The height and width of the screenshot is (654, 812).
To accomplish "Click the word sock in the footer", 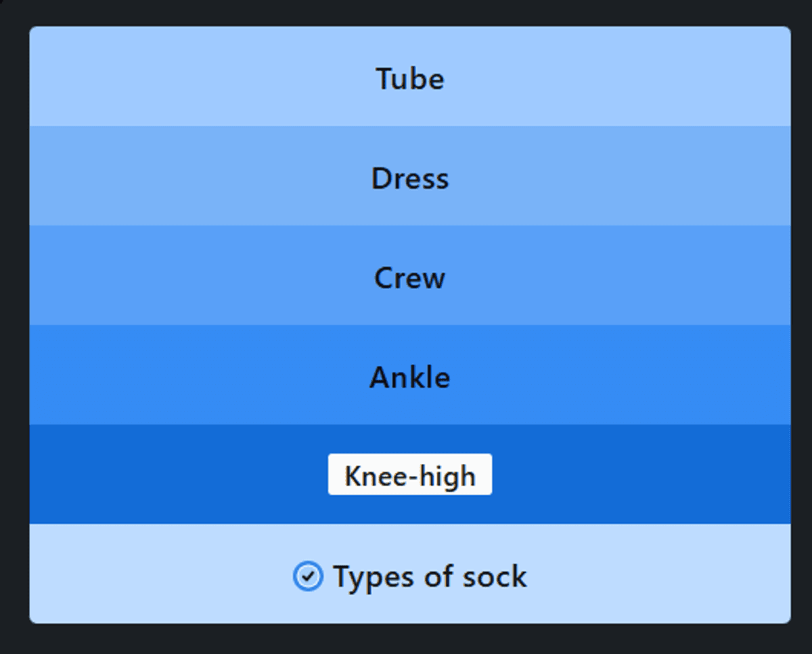I will (494, 577).
